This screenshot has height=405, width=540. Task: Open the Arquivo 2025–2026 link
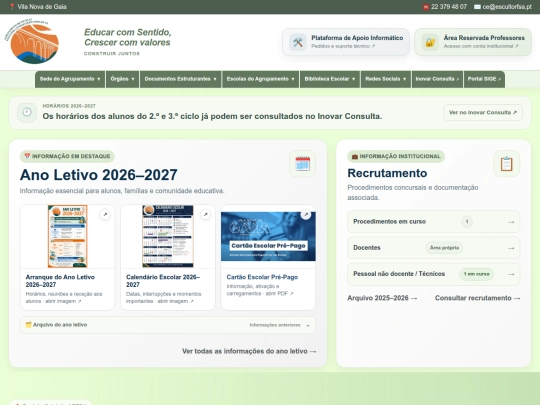382,298
